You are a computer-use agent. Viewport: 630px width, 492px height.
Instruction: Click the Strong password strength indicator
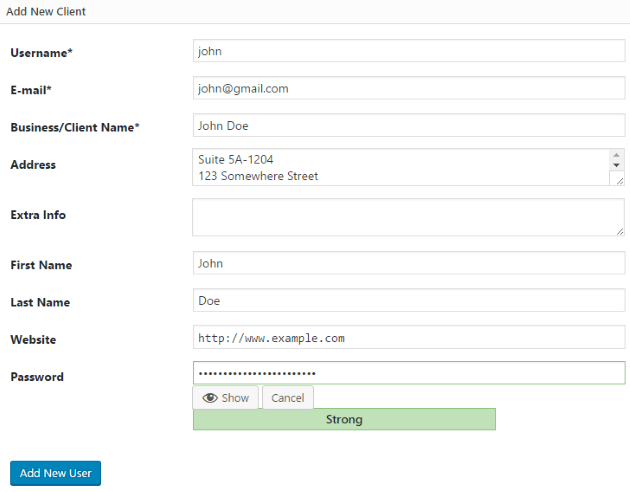click(344, 419)
